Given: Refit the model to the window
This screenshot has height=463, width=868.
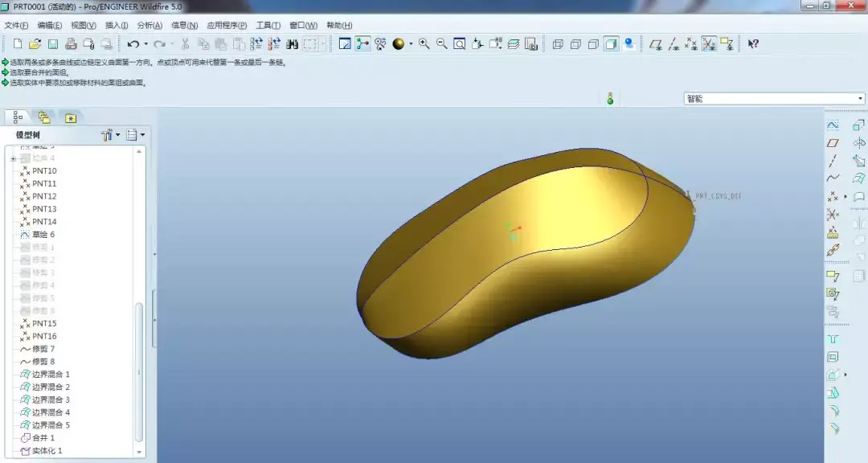Looking at the screenshot, I should [x=460, y=43].
